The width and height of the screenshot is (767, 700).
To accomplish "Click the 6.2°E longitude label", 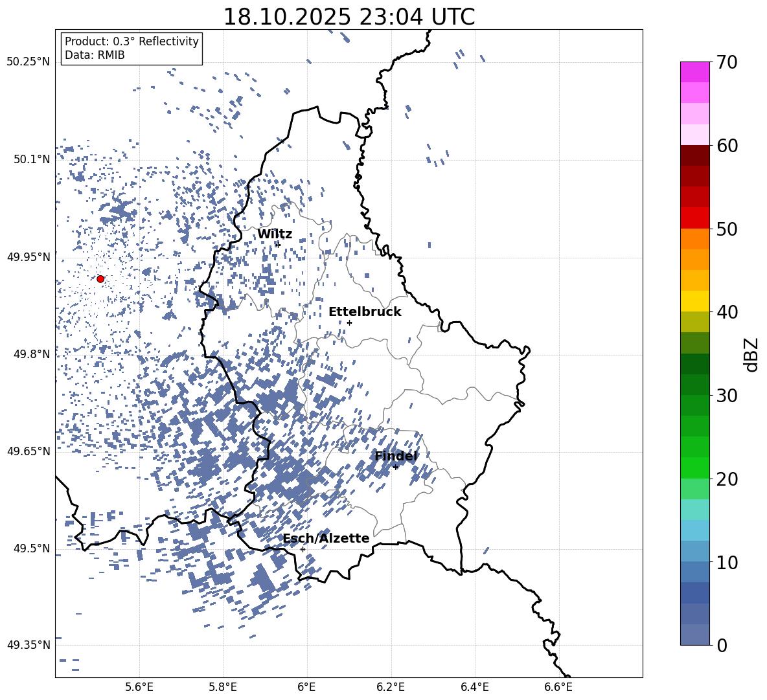I will (391, 687).
